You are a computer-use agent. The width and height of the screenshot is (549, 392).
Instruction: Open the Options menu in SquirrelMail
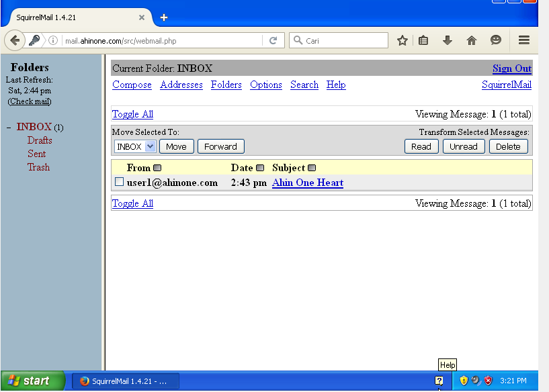click(266, 85)
